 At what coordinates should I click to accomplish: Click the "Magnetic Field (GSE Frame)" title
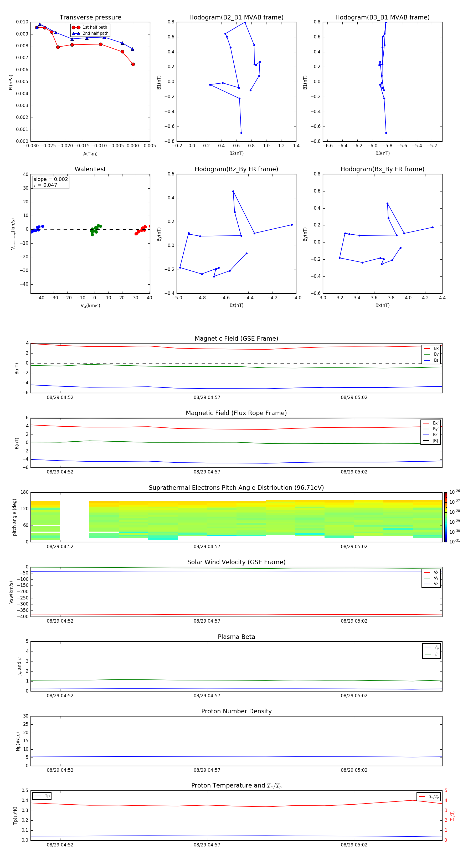tap(236, 339)
